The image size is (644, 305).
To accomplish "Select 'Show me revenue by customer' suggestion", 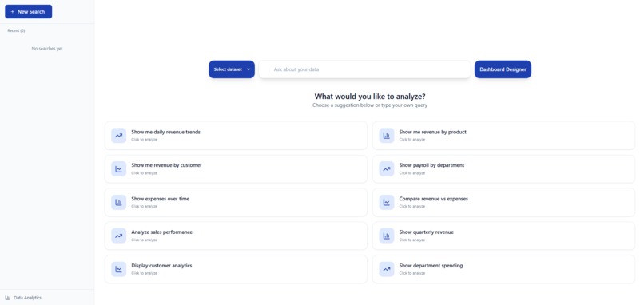I will click(x=236, y=169).
